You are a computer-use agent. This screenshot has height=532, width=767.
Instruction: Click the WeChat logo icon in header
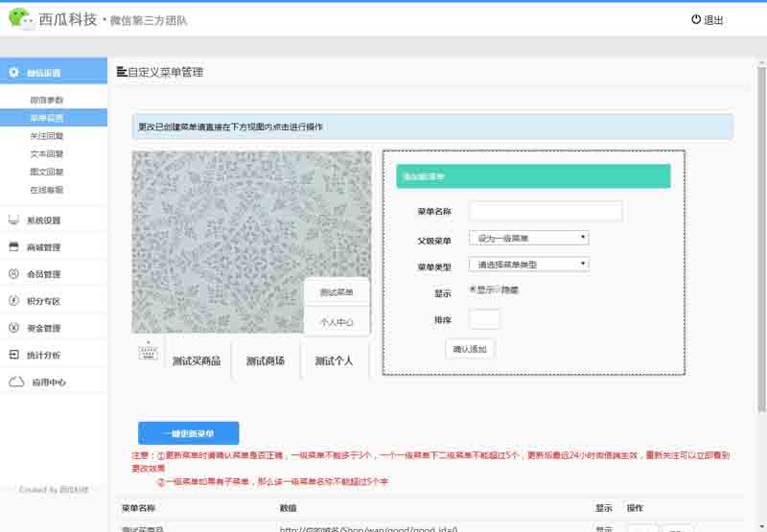[x=20, y=18]
